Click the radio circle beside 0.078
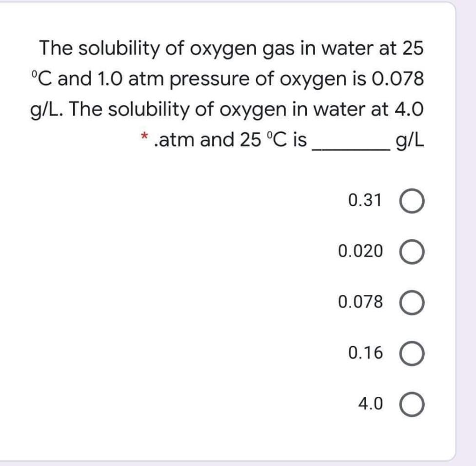Image resolution: width=476 pixels, height=466 pixels. 413,302
